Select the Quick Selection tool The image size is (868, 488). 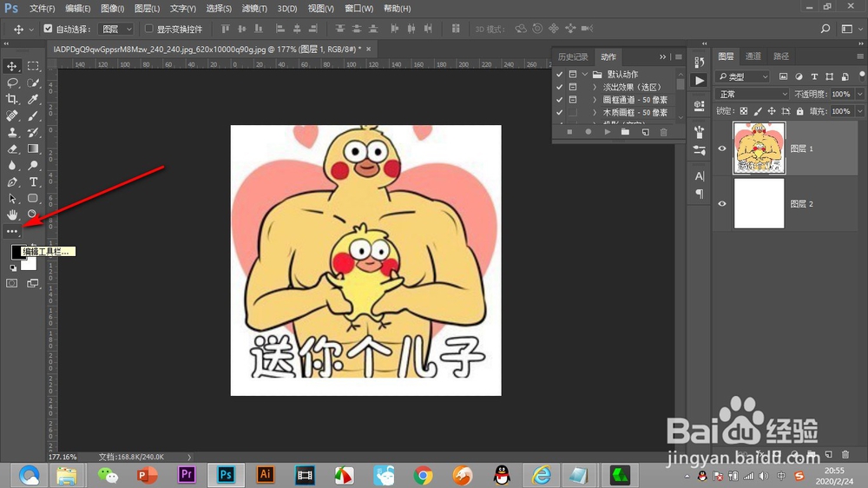tap(33, 82)
